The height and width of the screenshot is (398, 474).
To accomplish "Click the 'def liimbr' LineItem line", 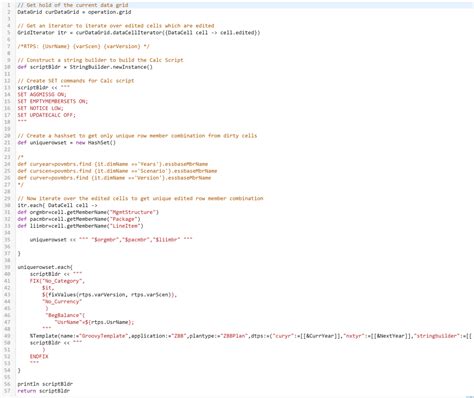I will [80, 226].
